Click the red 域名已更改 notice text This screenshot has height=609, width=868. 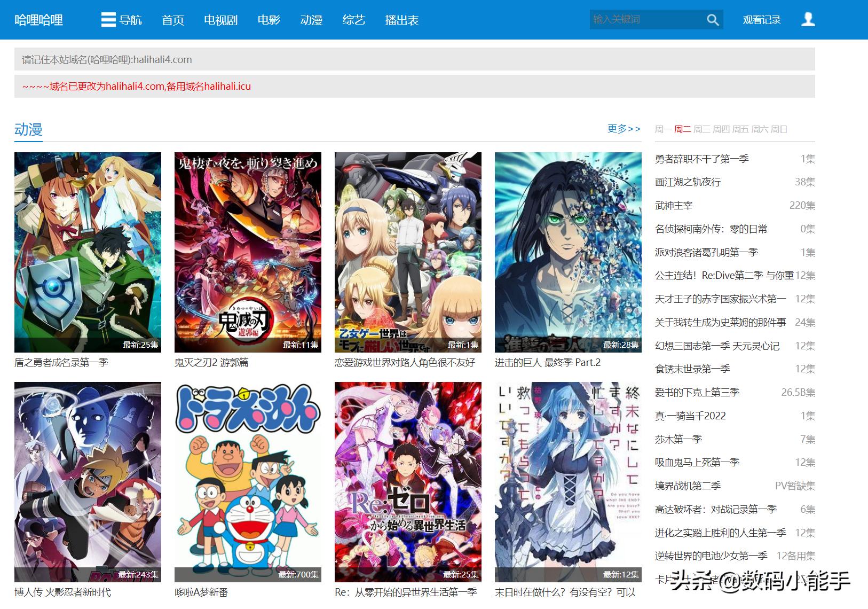click(x=137, y=87)
